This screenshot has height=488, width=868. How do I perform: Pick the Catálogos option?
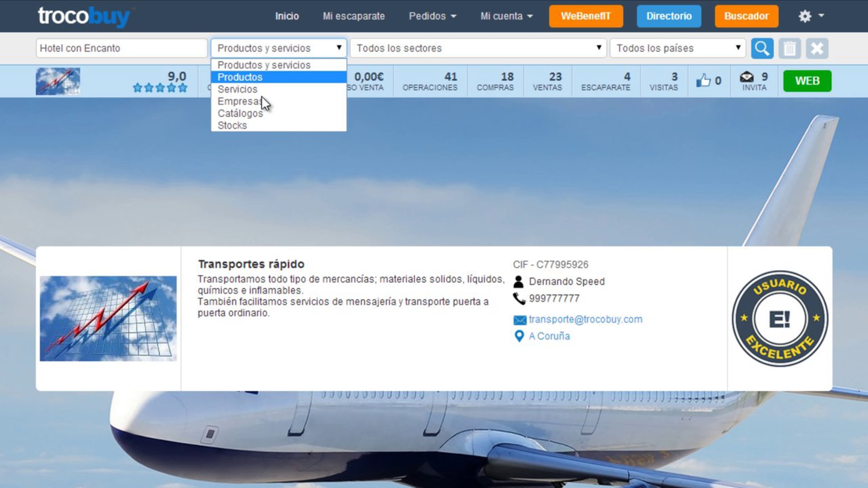(x=240, y=114)
